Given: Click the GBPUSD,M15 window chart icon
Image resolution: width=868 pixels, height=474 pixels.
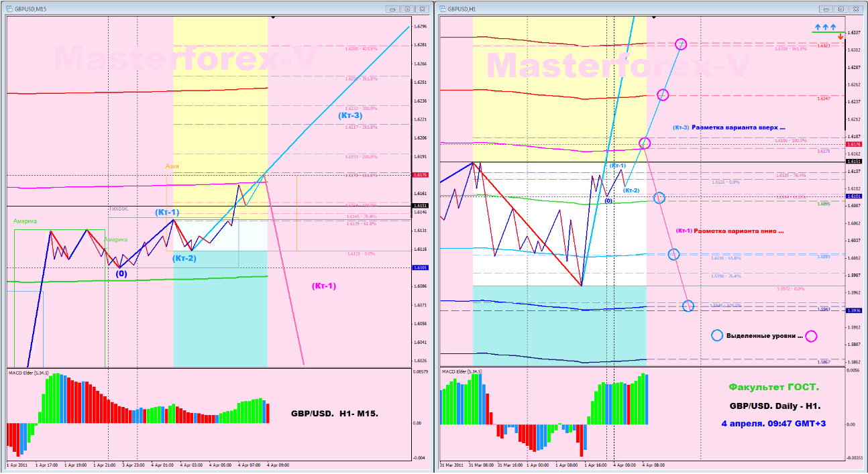Looking at the screenshot, I should pos(8,9).
